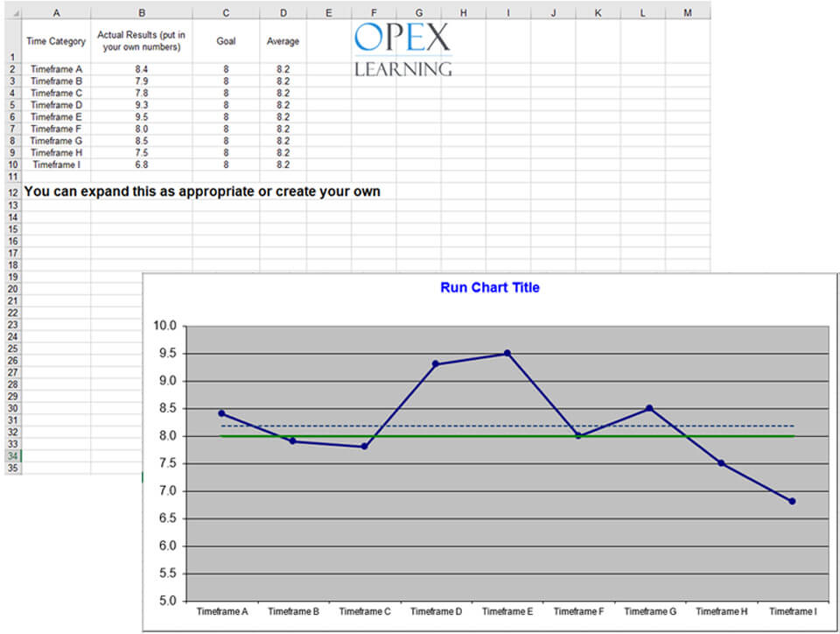Click the data point for Timeframe E
840x634 pixels.
[x=506, y=353]
